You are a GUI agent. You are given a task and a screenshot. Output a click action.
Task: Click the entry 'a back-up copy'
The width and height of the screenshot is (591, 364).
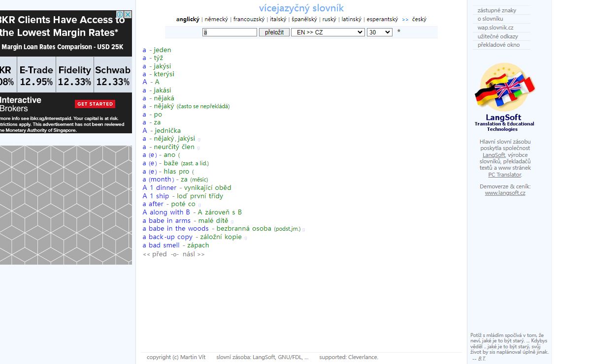[x=167, y=237]
